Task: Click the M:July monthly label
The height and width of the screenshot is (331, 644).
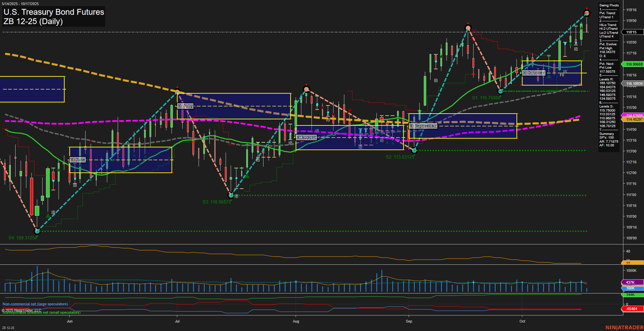Action: [185, 106]
